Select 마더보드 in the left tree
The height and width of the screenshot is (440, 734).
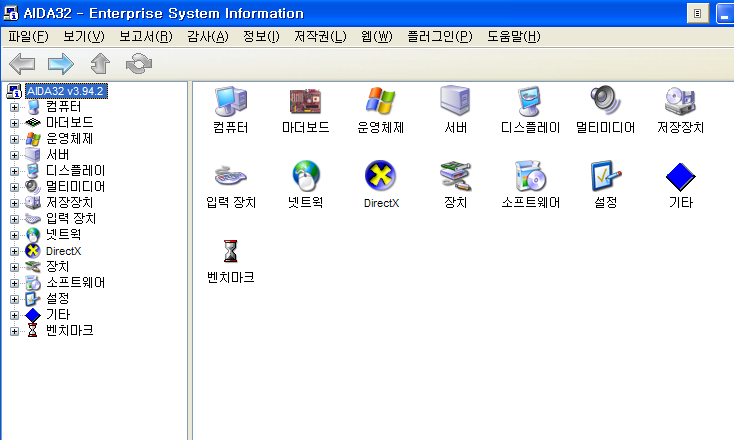pyautogui.click(x=69, y=123)
